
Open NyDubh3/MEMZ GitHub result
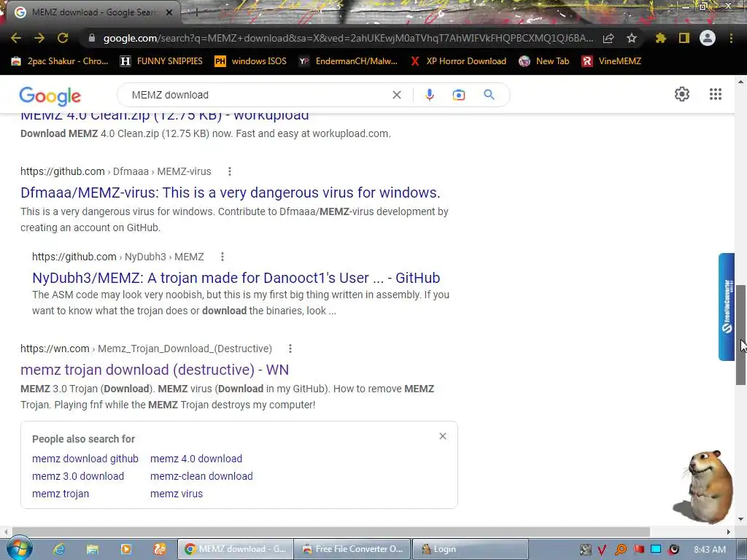tap(236, 278)
